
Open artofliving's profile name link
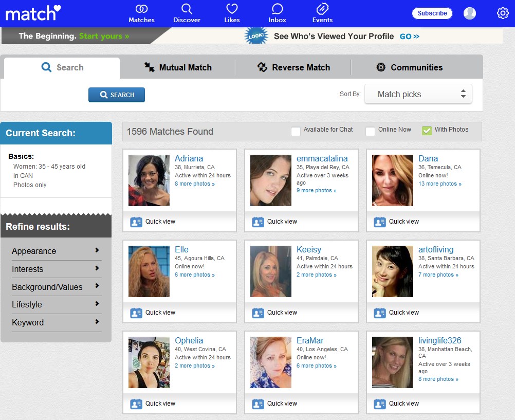point(436,249)
